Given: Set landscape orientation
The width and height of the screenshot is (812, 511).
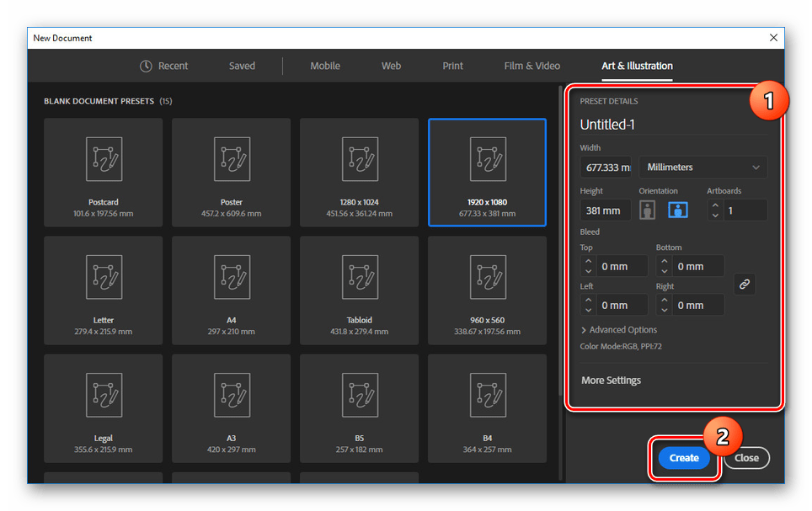Looking at the screenshot, I should coord(678,210).
